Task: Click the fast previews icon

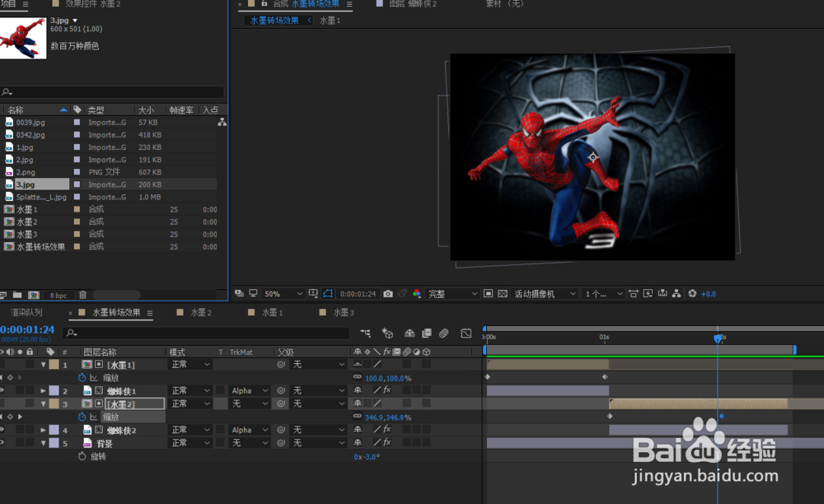Action: tap(648, 293)
